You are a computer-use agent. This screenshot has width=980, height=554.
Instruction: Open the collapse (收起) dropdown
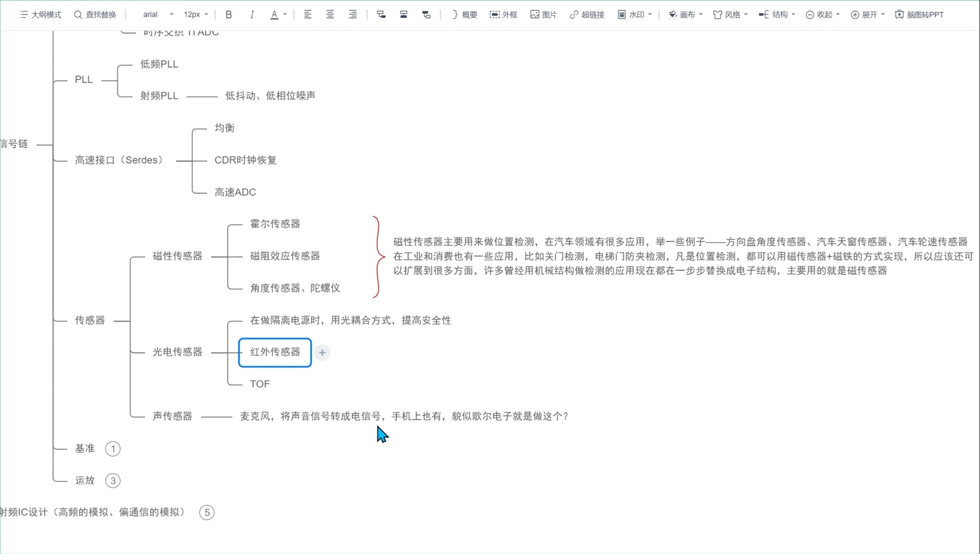point(823,14)
